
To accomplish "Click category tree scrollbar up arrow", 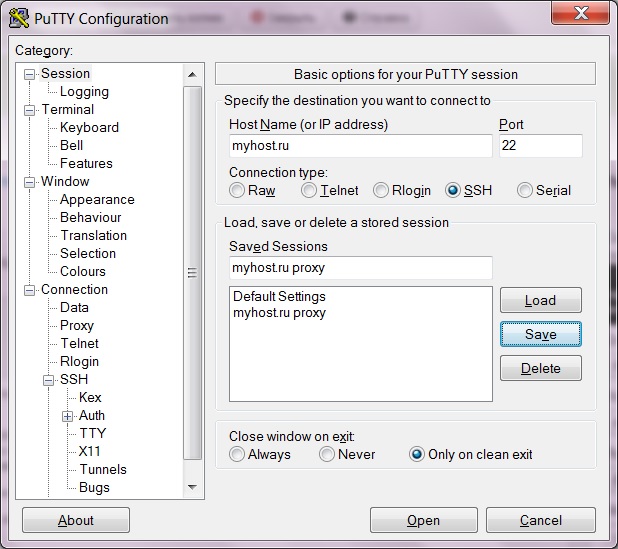I will click(192, 74).
